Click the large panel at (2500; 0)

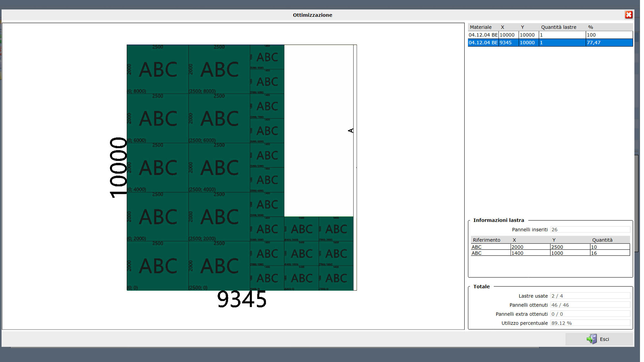click(219, 266)
